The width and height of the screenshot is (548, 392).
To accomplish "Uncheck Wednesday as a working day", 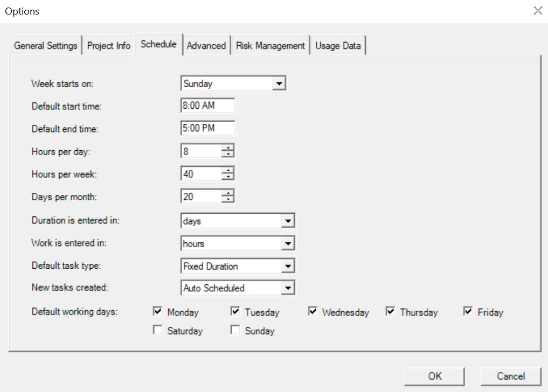I will pyautogui.click(x=313, y=312).
